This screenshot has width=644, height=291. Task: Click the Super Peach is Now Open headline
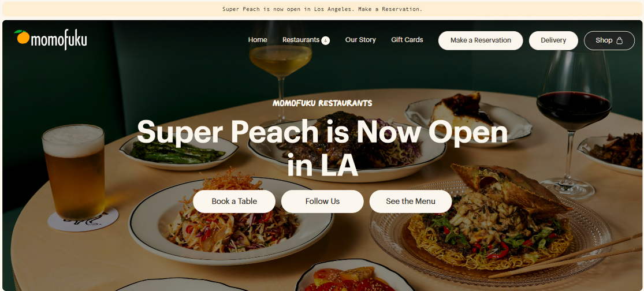322,148
